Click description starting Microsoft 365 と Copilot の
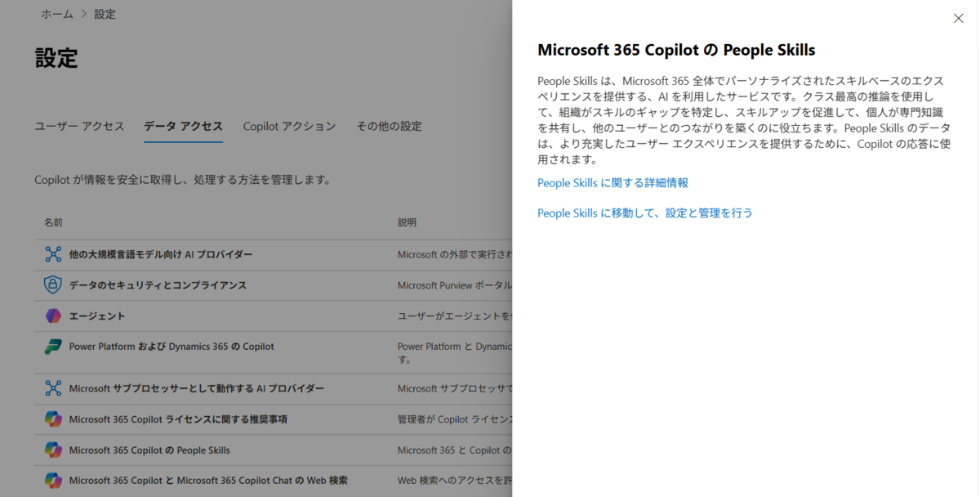This screenshot has height=497, width=980. coord(455,450)
